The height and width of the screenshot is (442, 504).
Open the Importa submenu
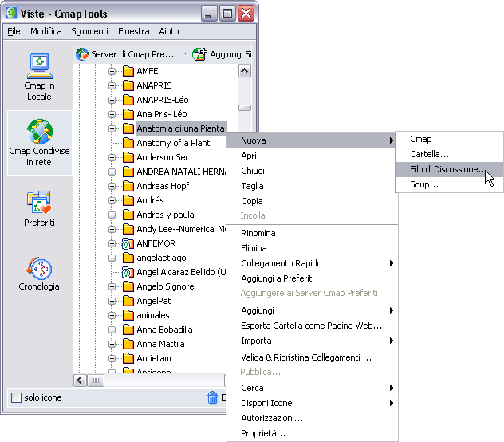[x=312, y=341]
